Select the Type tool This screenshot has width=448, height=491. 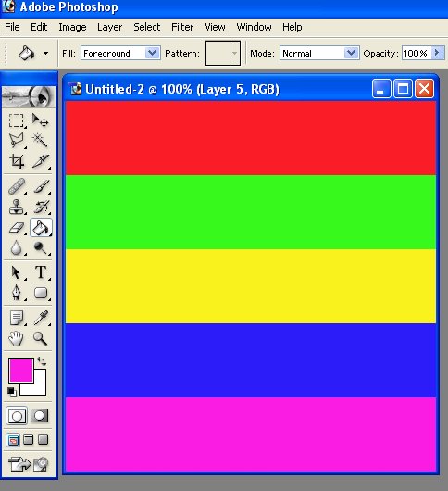point(41,272)
